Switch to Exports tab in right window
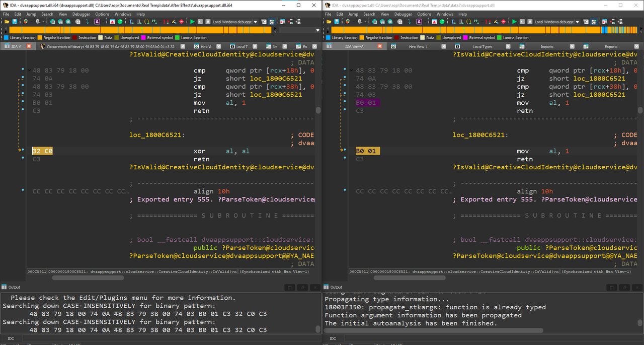 pos(611,46)
